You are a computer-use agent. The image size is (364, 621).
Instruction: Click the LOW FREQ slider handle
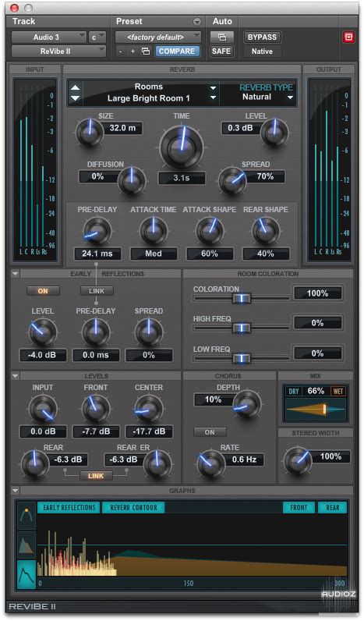tap(242, 358)
